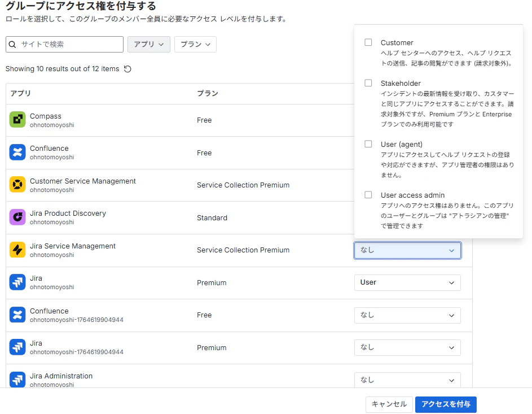Click the アクセスを付与 button
532x414 pixels.
pyautogui.click(x=446, y=404)
